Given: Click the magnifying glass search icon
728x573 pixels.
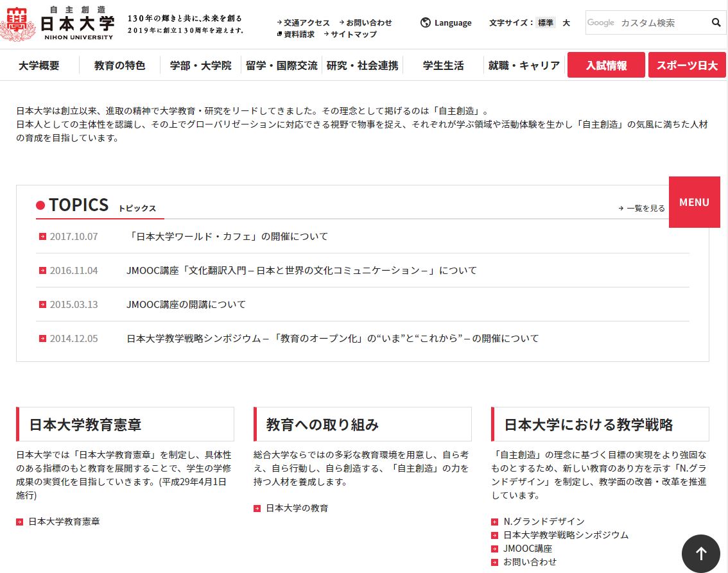Looking at the screenshot, I should pos(716,22).
